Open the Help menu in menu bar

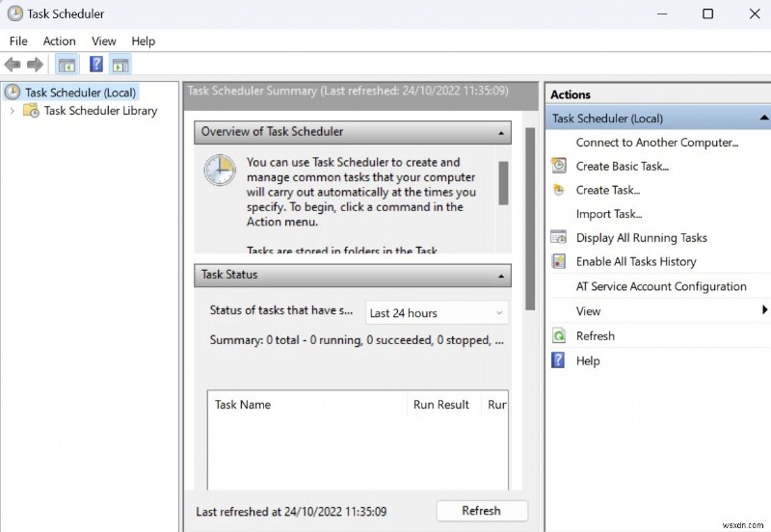[x=143, y=41]
